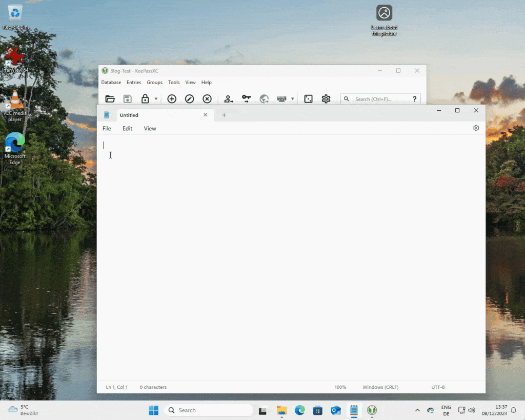Copy username icon in KeePassXC toolbar
This screenshot has height=420, width=525.
coord(228,99)
